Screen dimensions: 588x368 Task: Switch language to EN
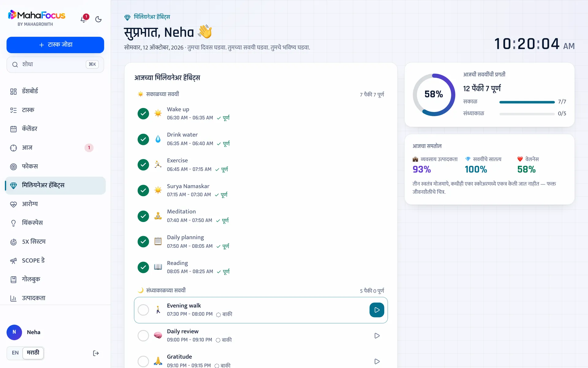pos(15,353)
